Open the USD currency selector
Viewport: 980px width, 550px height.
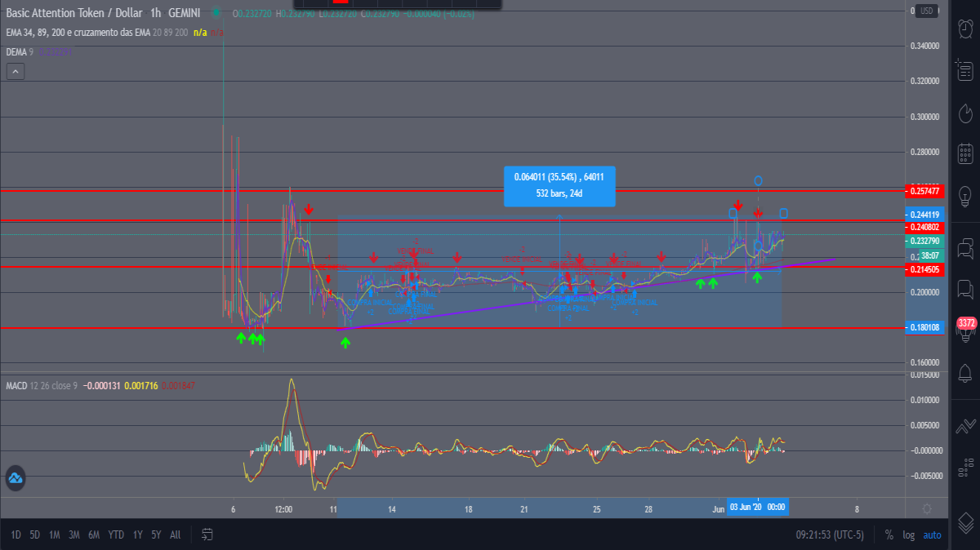(x=926, y=11)
